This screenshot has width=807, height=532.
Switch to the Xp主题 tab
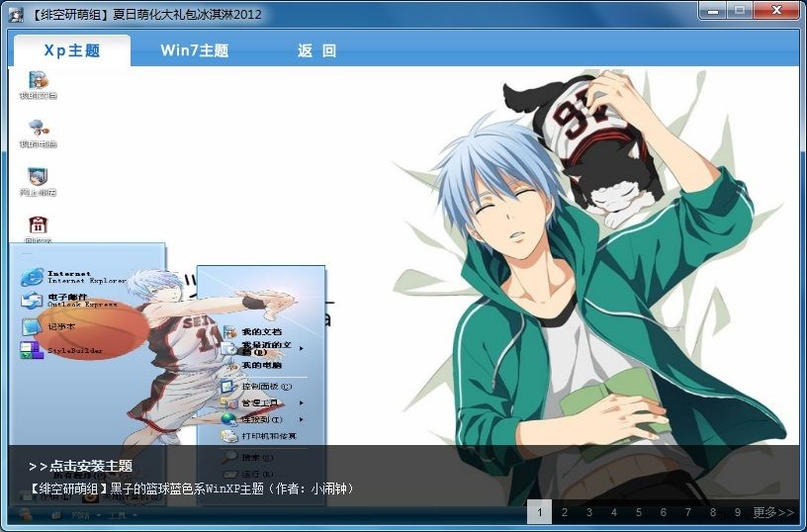71,50
